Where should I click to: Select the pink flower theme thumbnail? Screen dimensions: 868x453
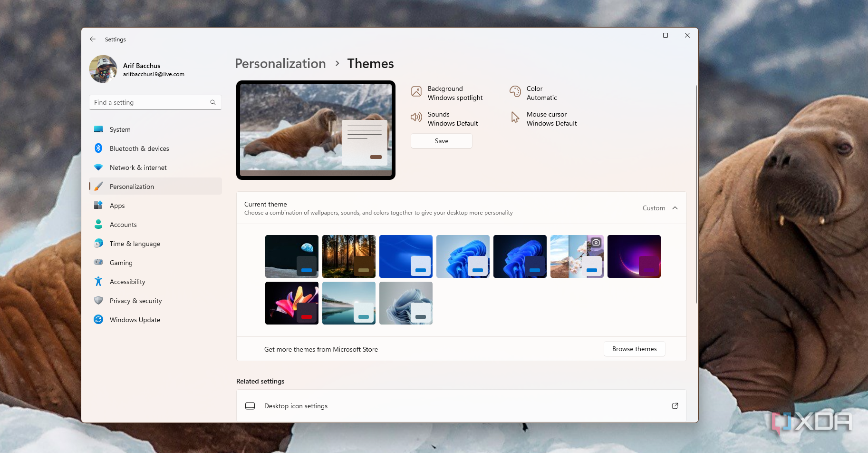tap(292, 303)
